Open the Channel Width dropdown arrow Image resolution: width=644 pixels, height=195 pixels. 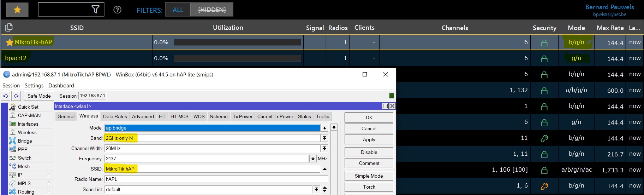click(324, 148)
